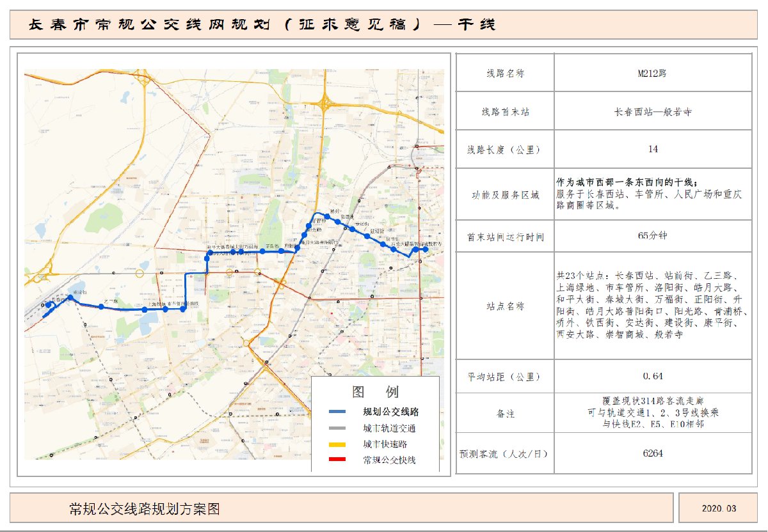768x532 pixels.
Task: Click the 线路首末站 header cell
Action: pyautogui.click(x=505, y=111)
